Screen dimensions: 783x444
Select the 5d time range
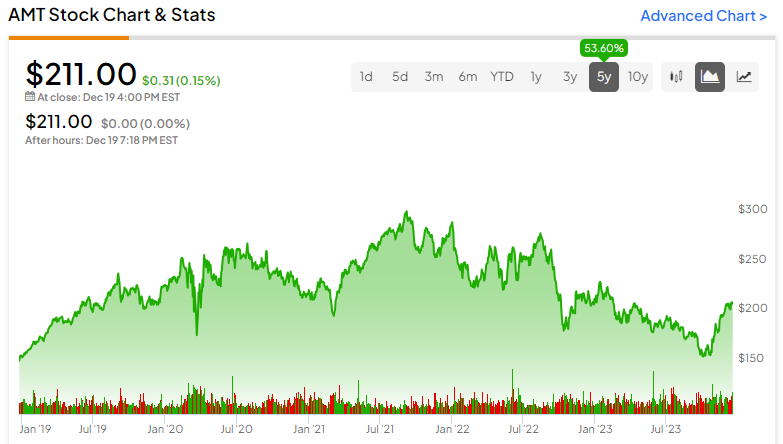(x=400, y=76)
